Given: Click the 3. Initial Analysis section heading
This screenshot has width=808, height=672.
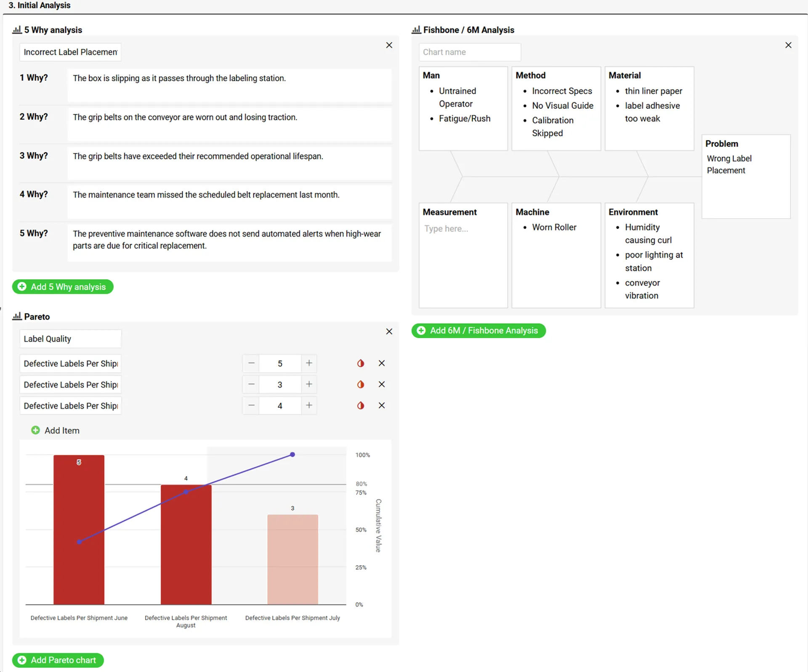Looking at the screenshot, I should 40,5.
